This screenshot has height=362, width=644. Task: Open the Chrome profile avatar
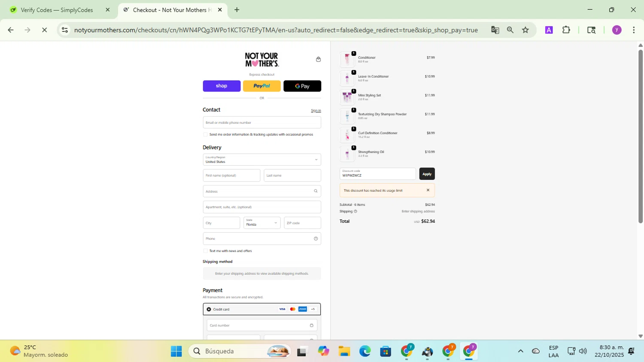click(x=617, y=30)
